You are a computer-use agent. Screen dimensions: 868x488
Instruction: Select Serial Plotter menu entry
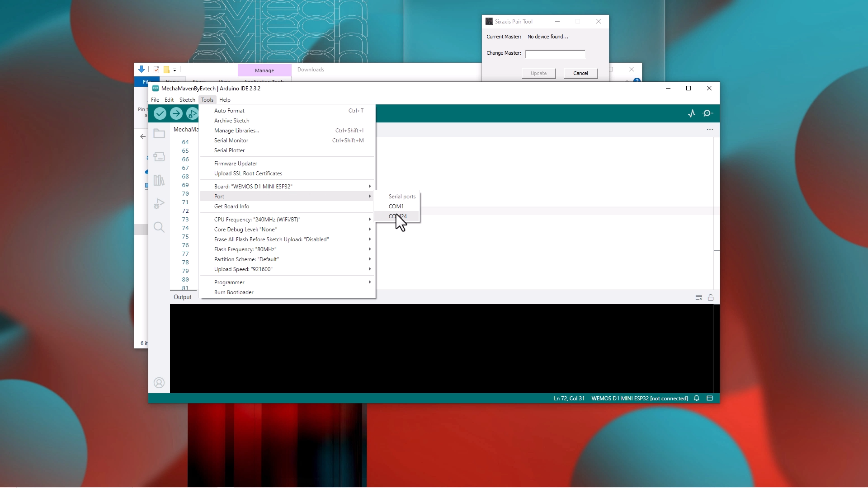[288, 150]
